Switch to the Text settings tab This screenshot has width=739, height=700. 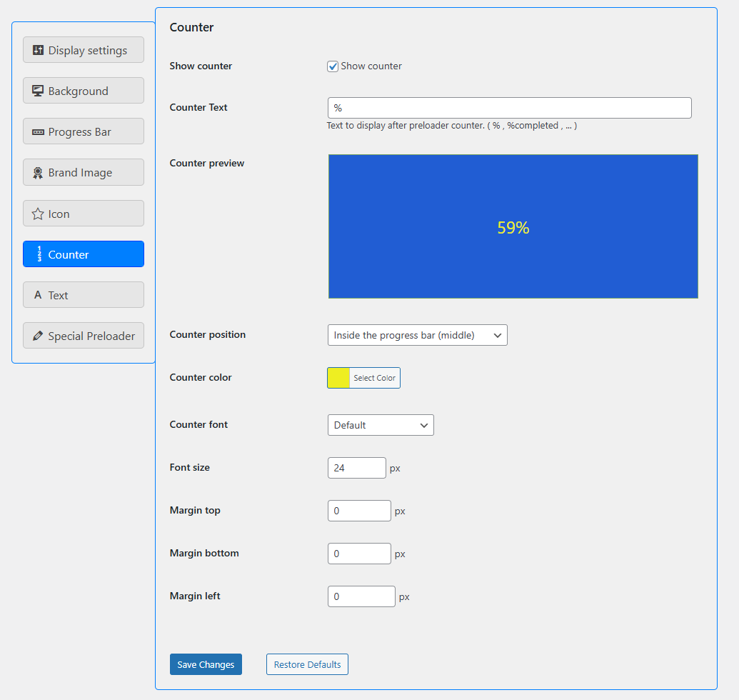coord(83,294)
